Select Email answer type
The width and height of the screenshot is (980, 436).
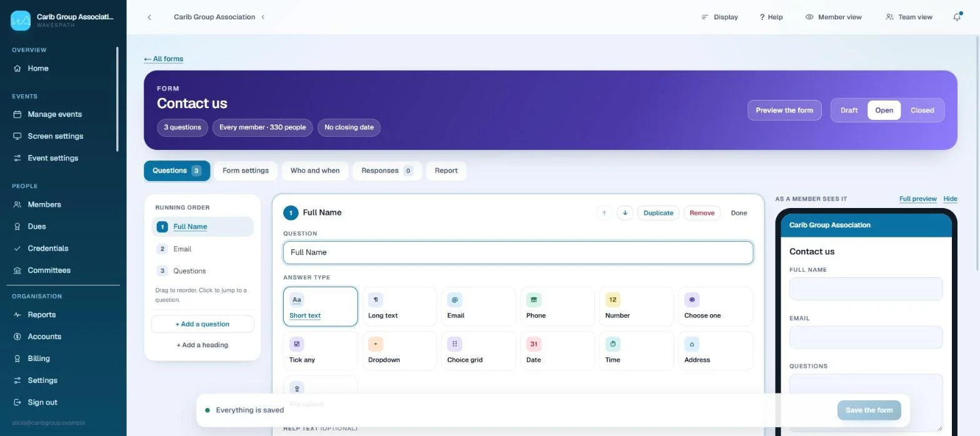pyautogui.click(x=478, y=307)
